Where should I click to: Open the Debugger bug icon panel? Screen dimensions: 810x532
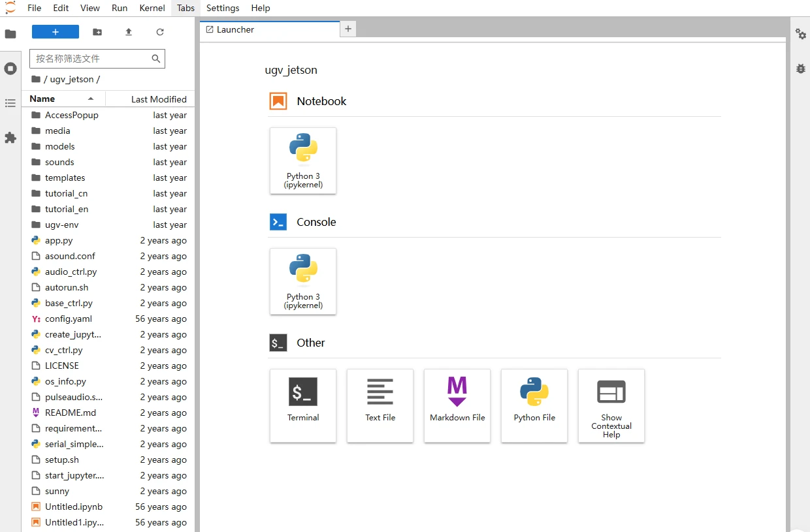click(x=801, y=68)
